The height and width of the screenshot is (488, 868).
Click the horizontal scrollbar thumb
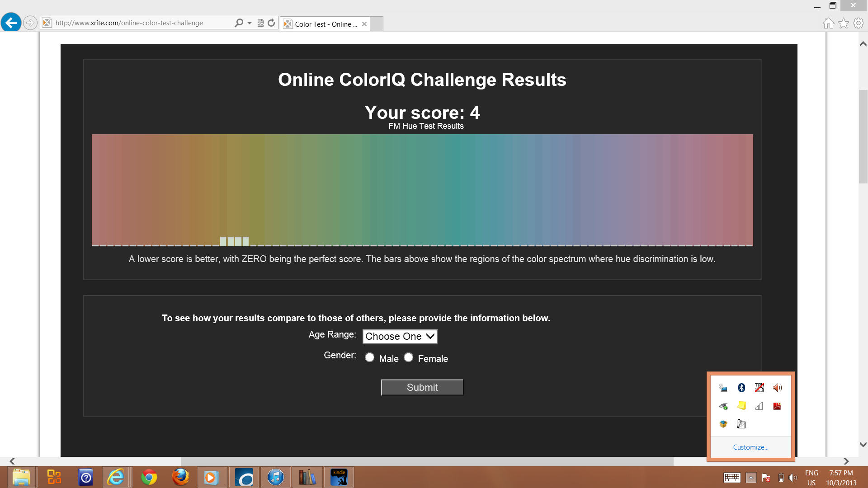[427, 461]
